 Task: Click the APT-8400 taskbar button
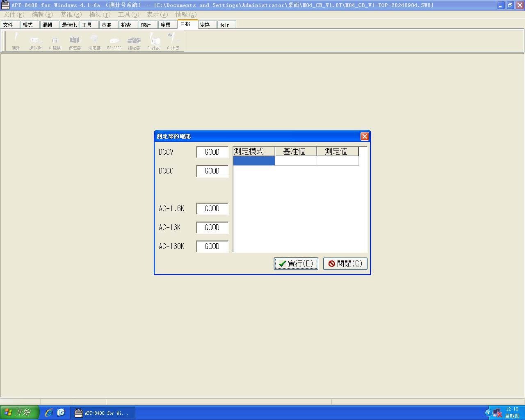pyautogui.click(x=103, y=413)
